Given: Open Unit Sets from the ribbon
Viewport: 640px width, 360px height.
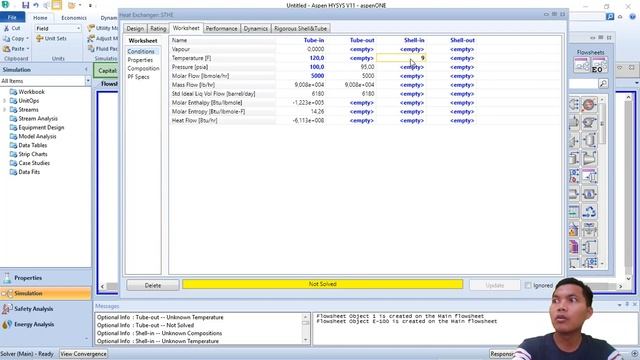Looking at the screenshot, I should tap(51, 38).
